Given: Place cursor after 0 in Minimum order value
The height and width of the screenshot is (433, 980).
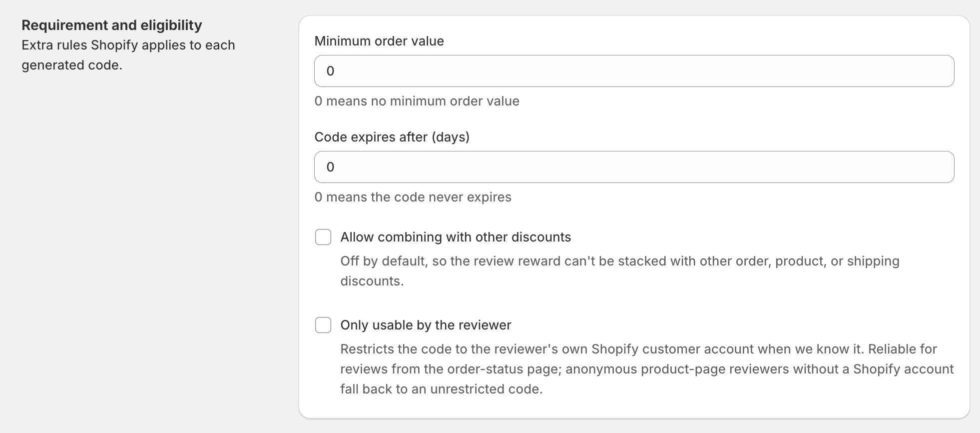Looking at the screenshot, I should pyautogui.click(x=336, y=71).
